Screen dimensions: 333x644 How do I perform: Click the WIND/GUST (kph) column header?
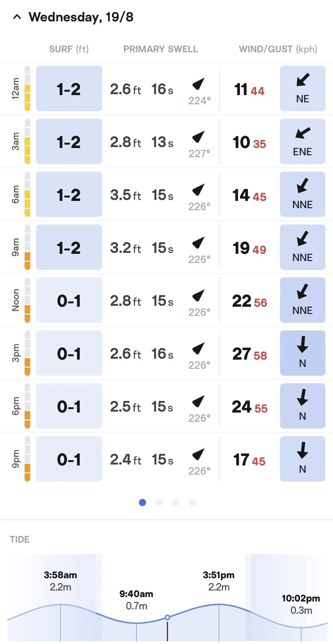click(278, 49)
